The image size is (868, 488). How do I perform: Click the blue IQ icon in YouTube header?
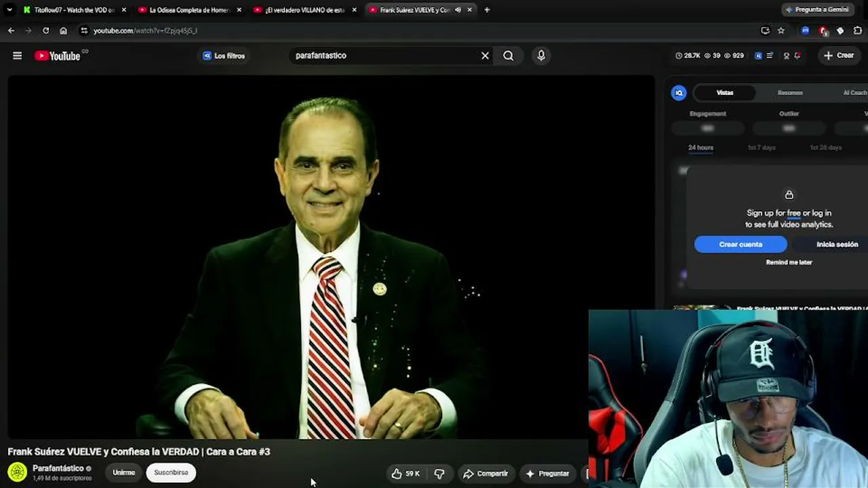coord(758,56)
